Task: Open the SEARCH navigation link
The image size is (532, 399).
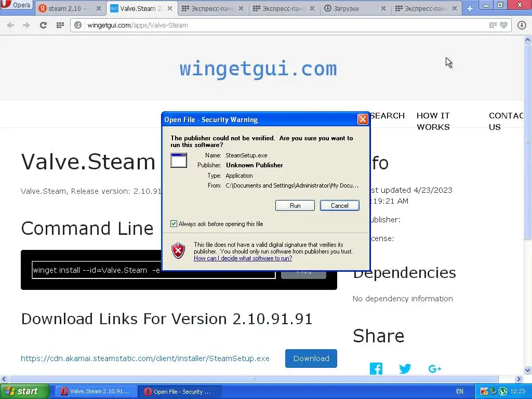Action: (x=387, y=116)
